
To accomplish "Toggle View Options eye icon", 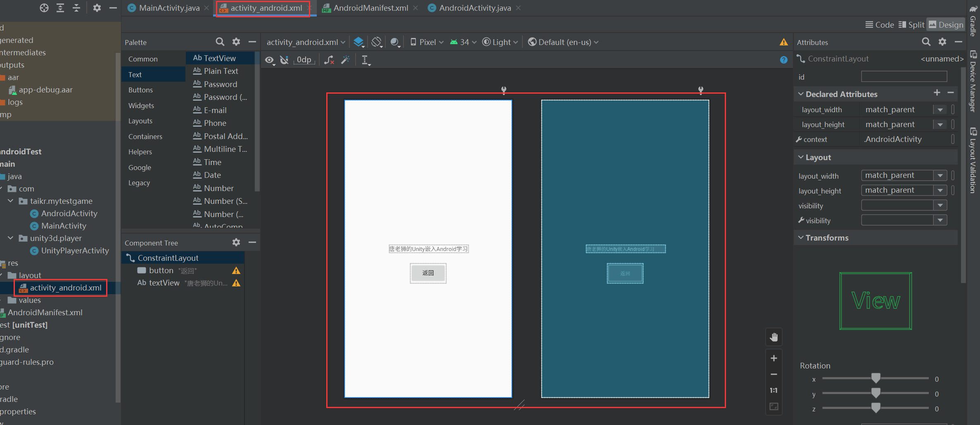I will click(x=270, y=60).
